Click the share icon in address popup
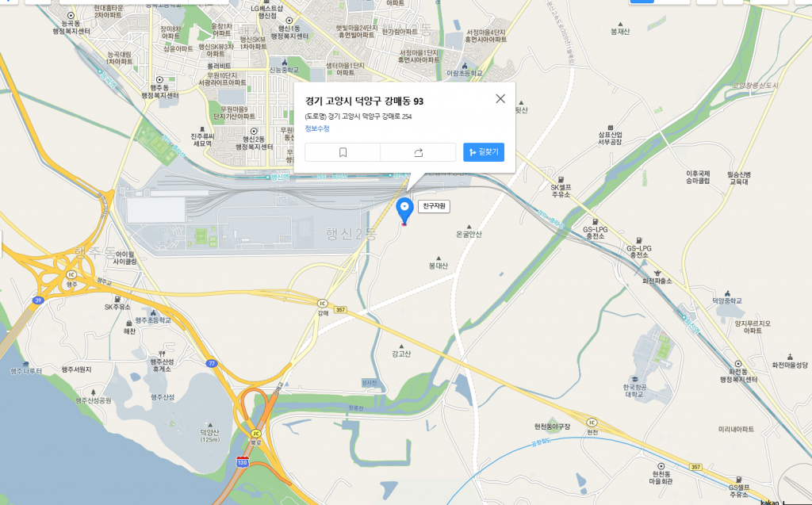Screen dimensions: 812x505 point(419,152)
